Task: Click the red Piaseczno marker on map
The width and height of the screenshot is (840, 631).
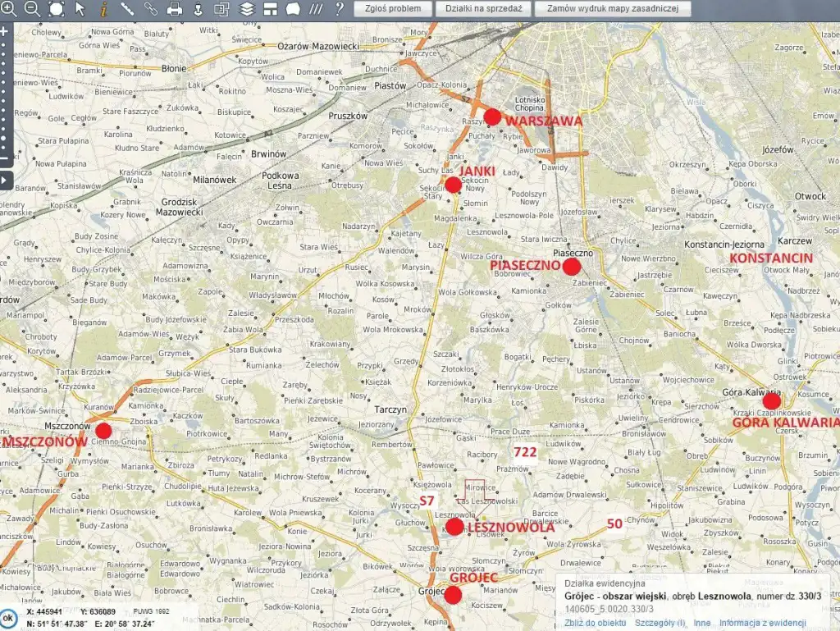Action: click(x=572, y=266)
